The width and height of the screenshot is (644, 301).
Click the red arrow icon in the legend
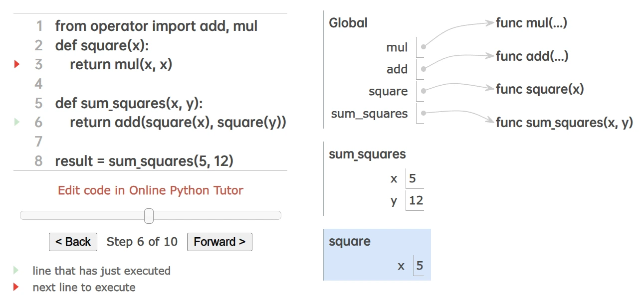pos(16,287)
